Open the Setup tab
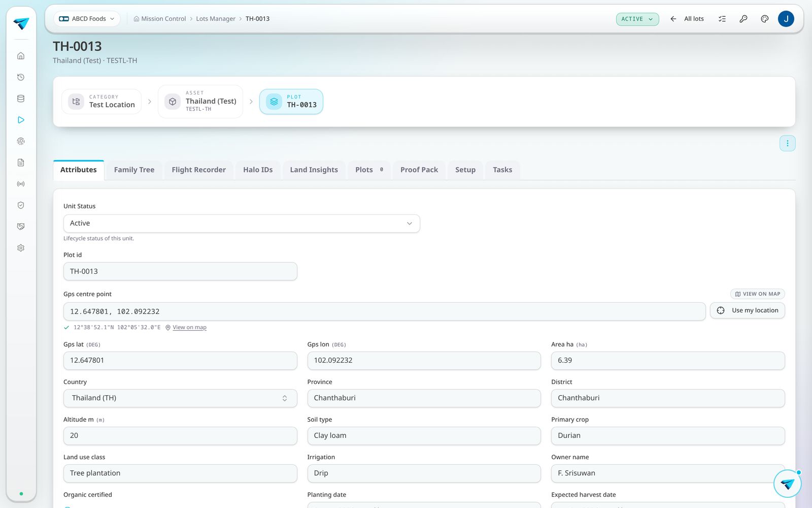 465,170
